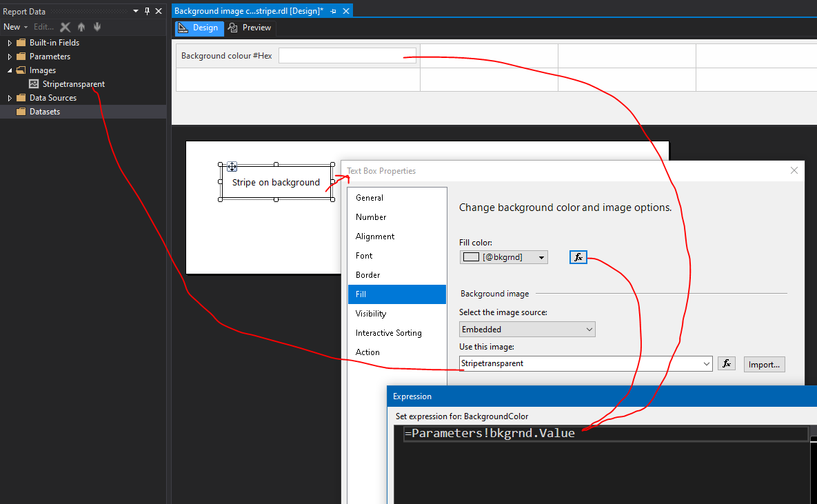The image size is (817, 504).
Task: Select the Data Sources item
Action: (52, 98)
